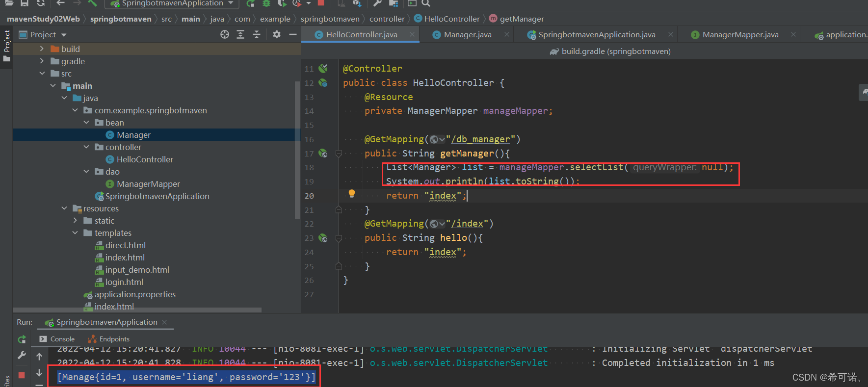
Task: Select opened file with the crosshair locate icon
Action: coord(225,34)
